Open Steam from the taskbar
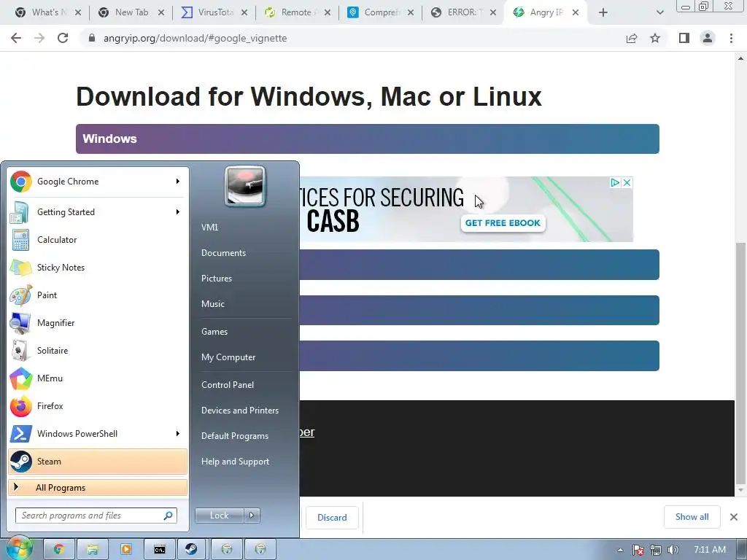747x560 pixels. click(191, 550)
